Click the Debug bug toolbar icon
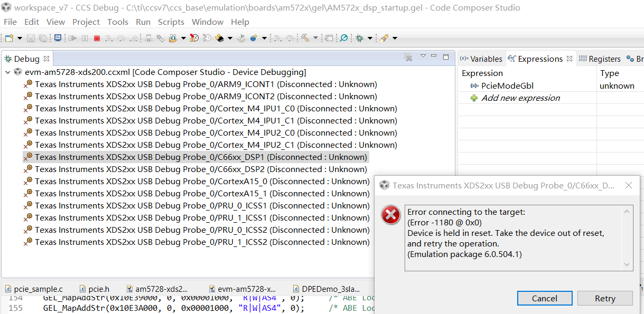This screenshot has height=314, width=644. [359, 38]
